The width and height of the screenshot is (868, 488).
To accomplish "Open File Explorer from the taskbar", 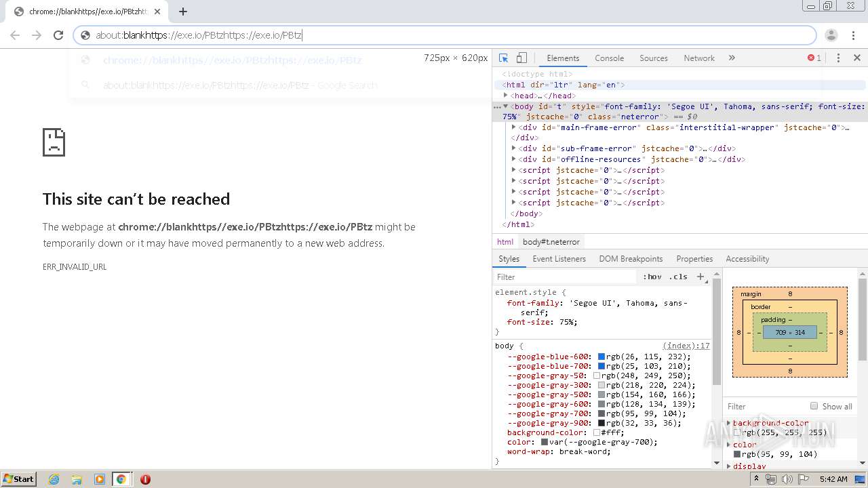I will [77, 479].
